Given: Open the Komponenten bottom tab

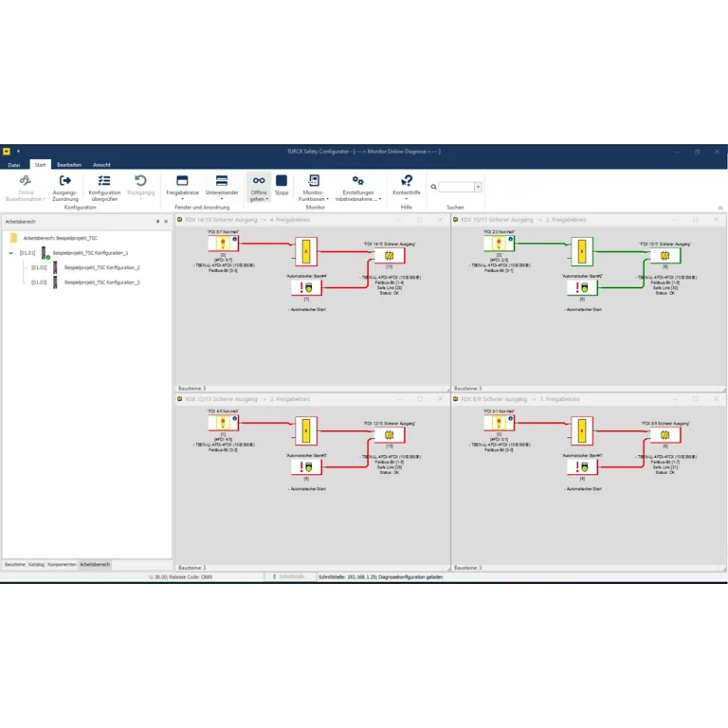Looking at the screenshot, I should click(x=62, y=565).
